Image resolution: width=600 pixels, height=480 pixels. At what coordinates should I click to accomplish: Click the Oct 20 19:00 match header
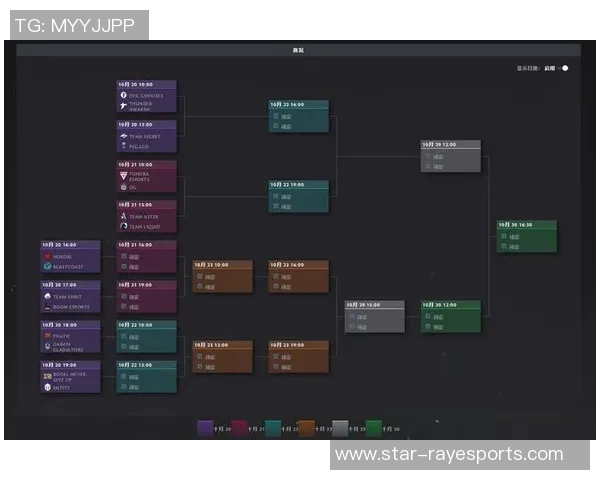pyautogui.click(x=71, y=365)
